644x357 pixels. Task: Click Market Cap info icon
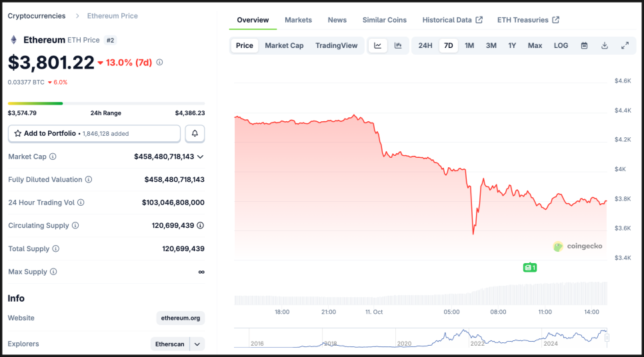pyautogui.click(x=53, y=157)
